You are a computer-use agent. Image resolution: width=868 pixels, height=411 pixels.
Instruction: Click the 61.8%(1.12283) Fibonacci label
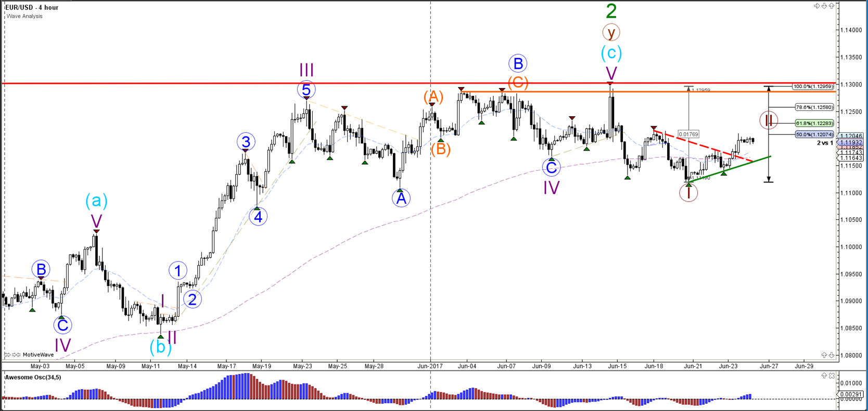coord(814,123)
